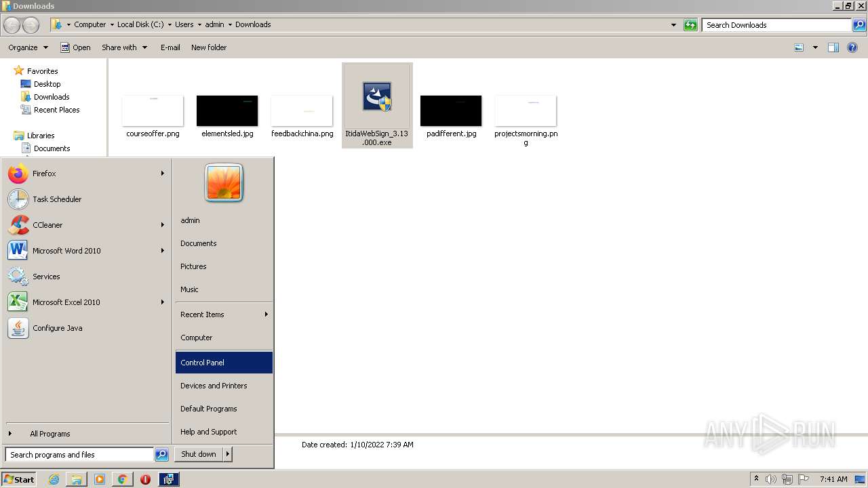Click the user account picture in Start menu
Screen dimensions: 868x488
224,183
